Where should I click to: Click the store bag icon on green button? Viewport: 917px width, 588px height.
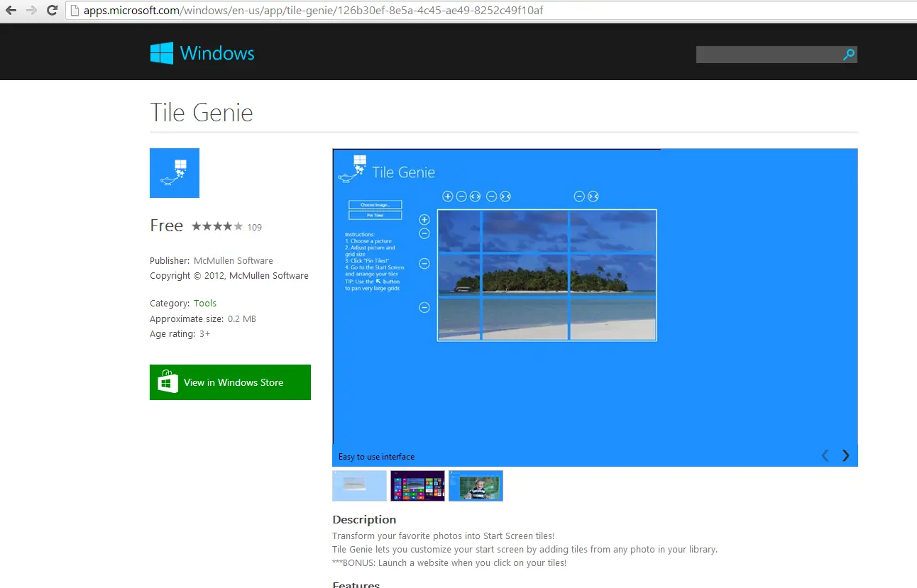click(168, 382)
